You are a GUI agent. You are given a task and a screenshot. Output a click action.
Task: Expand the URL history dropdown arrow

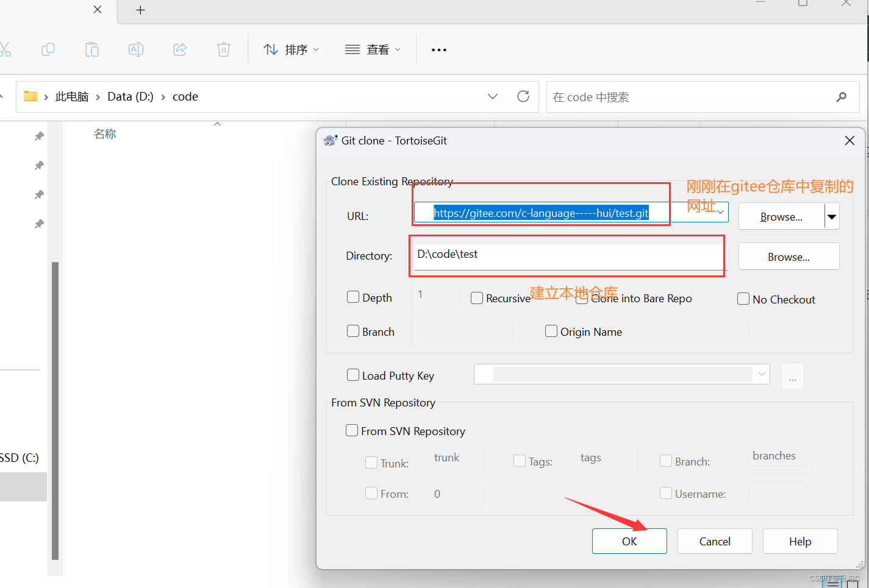720,212
